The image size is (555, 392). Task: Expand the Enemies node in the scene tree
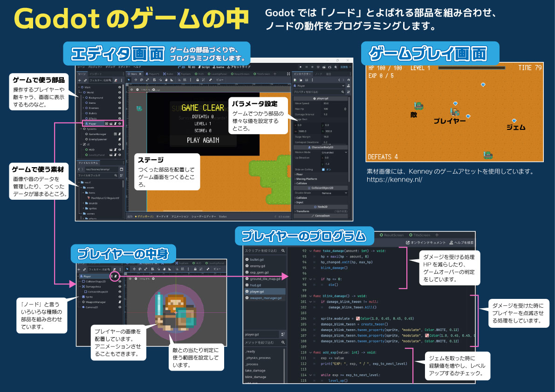(83, 108)
